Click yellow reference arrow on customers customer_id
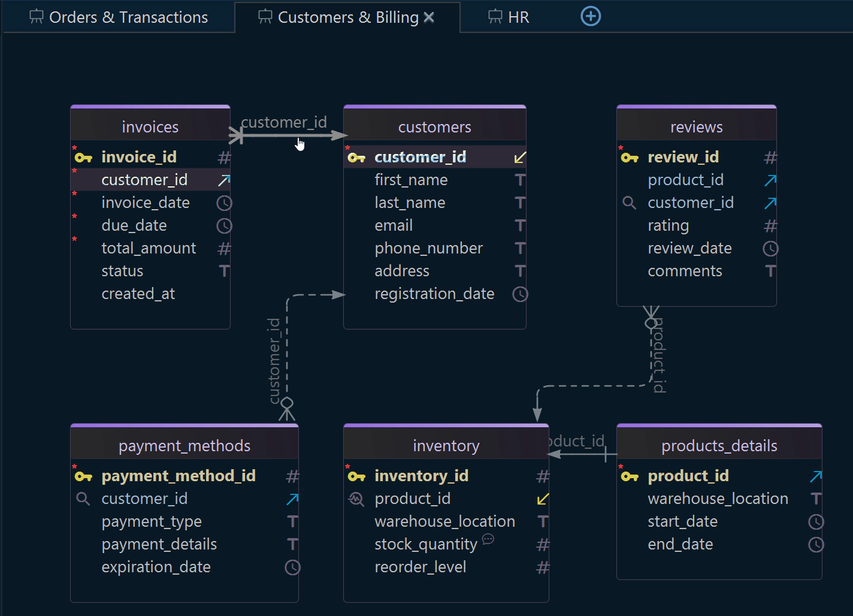 pyautogui.click(x=519, y=158)
